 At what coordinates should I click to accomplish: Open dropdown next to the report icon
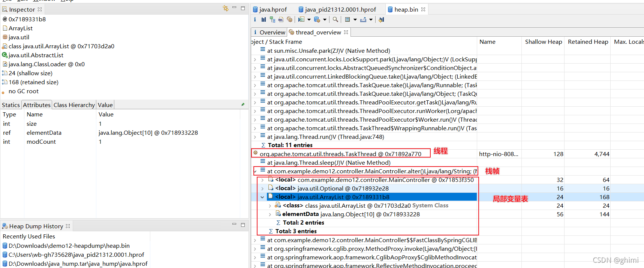(309, 19)
